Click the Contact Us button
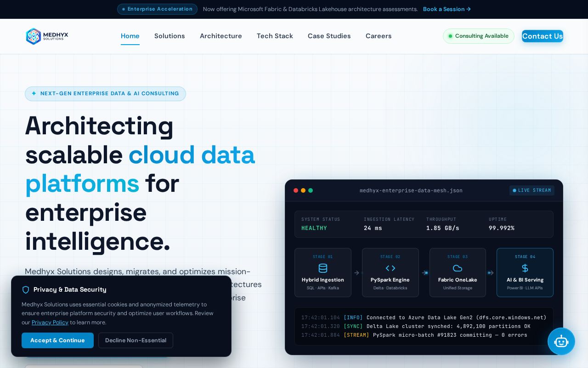 (x=543, y=36)
